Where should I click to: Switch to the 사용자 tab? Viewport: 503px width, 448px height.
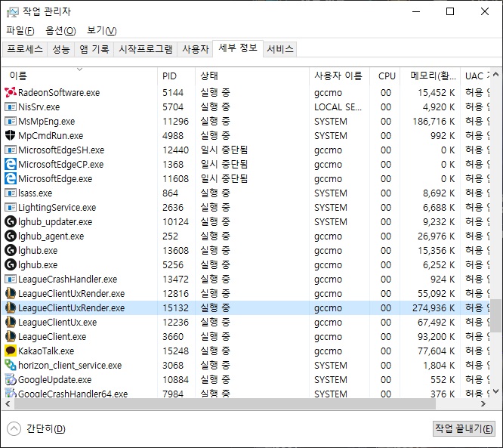pyautogui.click(x=196, y=49)
